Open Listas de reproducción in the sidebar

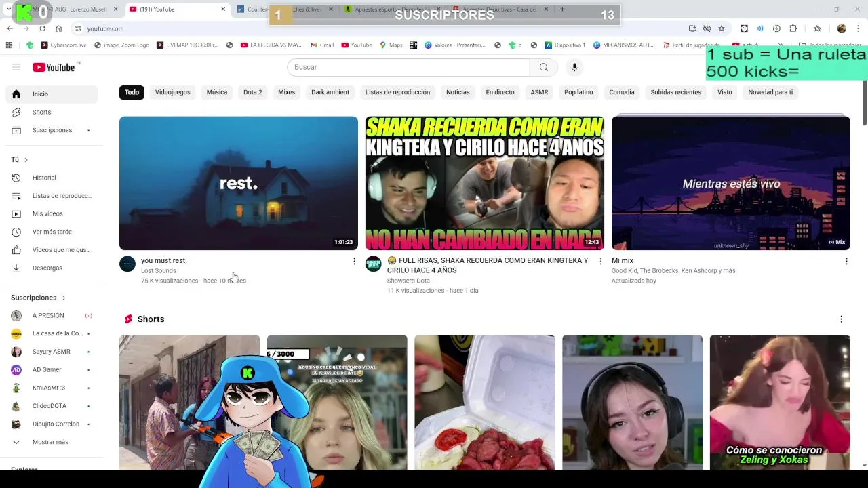[x=52, y=196]
